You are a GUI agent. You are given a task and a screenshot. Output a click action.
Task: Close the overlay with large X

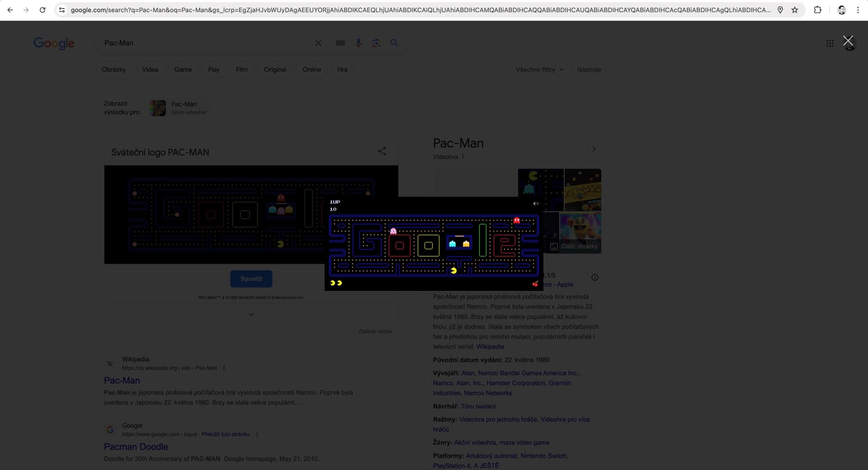coord(848,41)
